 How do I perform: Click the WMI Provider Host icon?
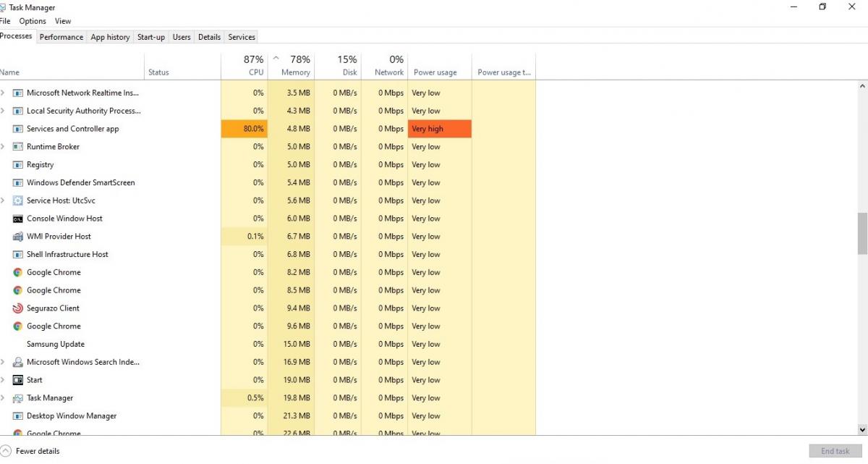point(18,237)
